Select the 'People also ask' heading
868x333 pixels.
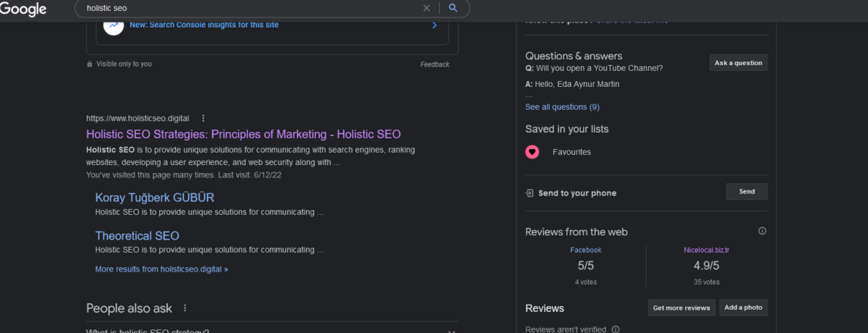(129, 308)
